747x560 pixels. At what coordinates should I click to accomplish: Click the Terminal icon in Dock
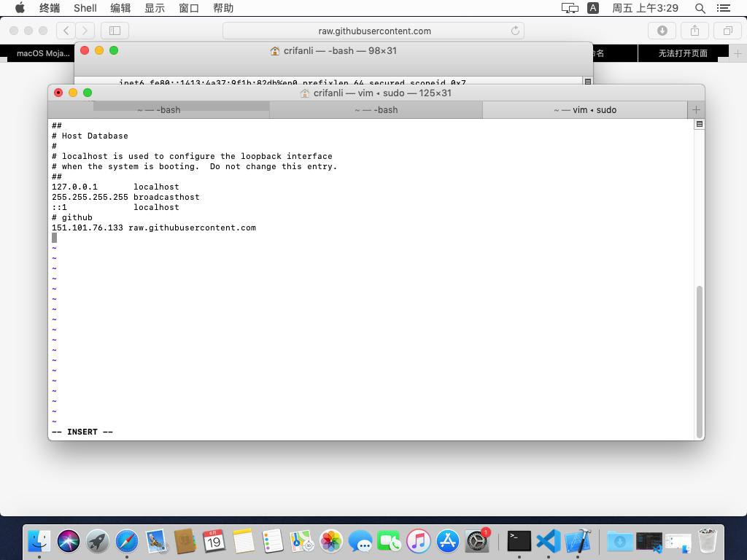(519, 542)
